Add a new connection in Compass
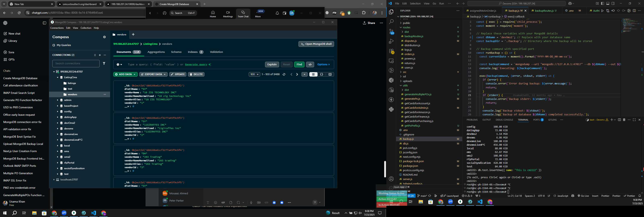This screenshot has height=217, width=644. click(x=100, y=55)
